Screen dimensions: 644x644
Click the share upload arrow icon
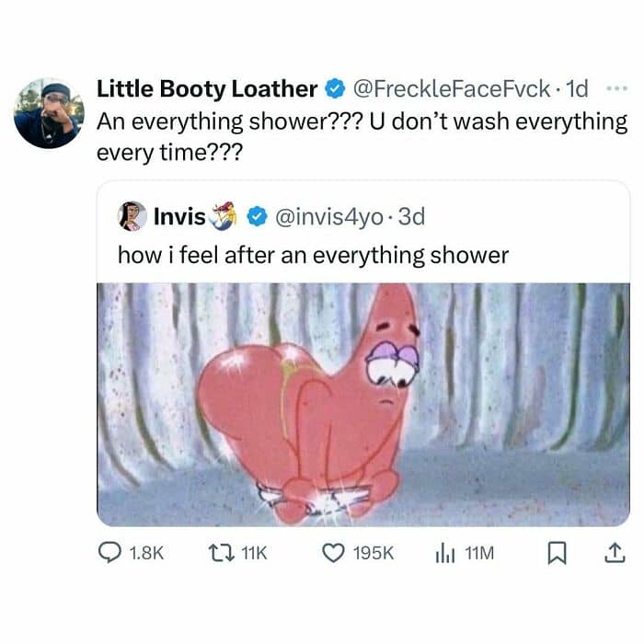610,552
